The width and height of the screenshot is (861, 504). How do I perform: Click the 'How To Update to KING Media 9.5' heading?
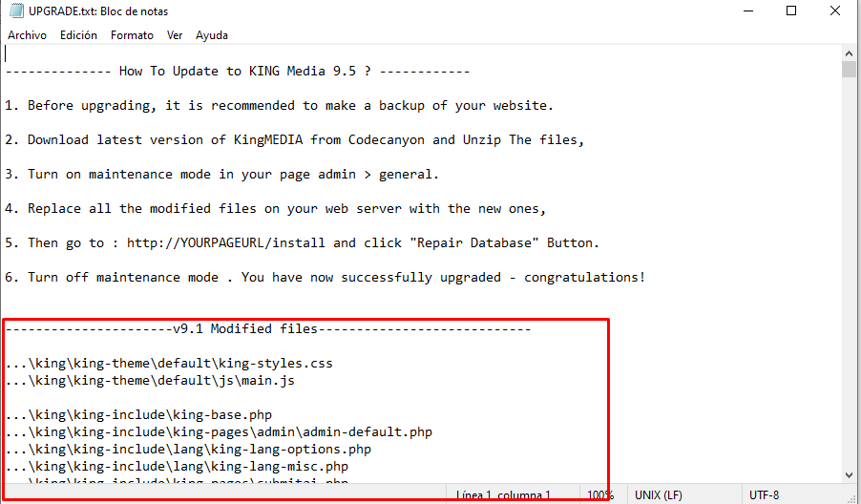coord(238,72)
